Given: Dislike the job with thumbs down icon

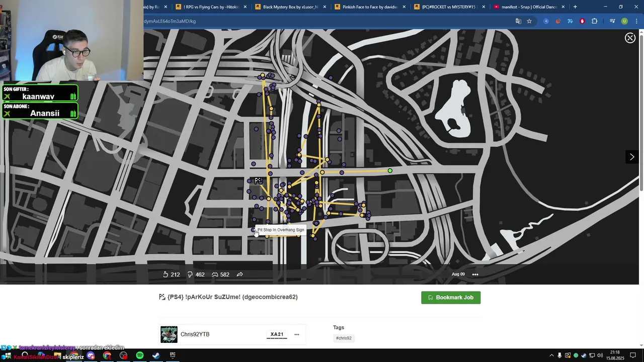Looking at the screenshot, I should pos(190,275).
